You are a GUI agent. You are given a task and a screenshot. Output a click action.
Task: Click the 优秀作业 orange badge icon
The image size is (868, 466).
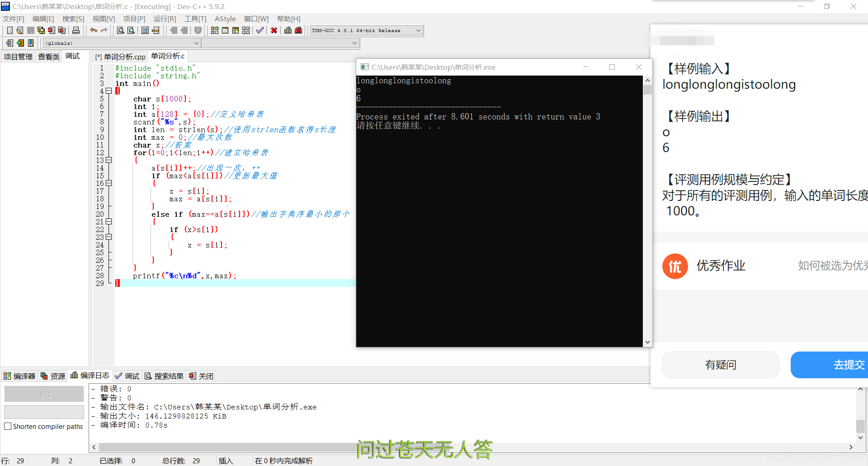tap(675, 266)
